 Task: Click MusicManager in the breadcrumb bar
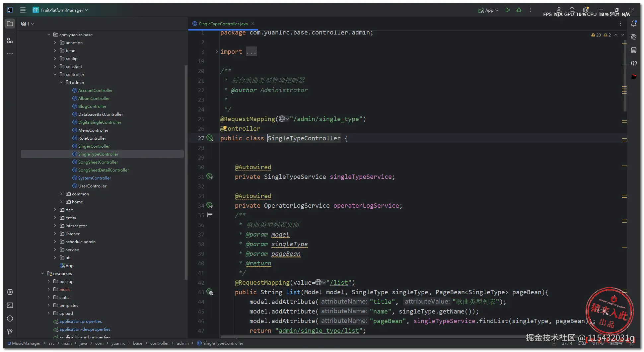[x=26, y=343]
